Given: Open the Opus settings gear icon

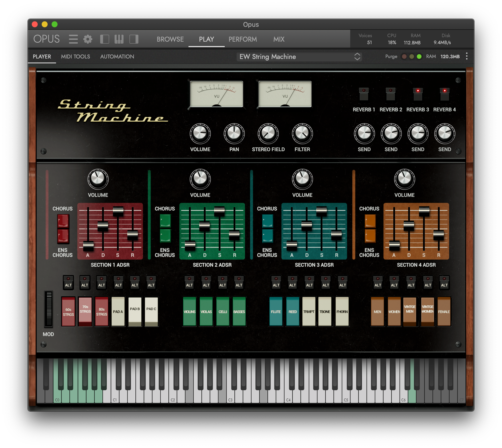Looking at the screenshot, I should 88,39.
